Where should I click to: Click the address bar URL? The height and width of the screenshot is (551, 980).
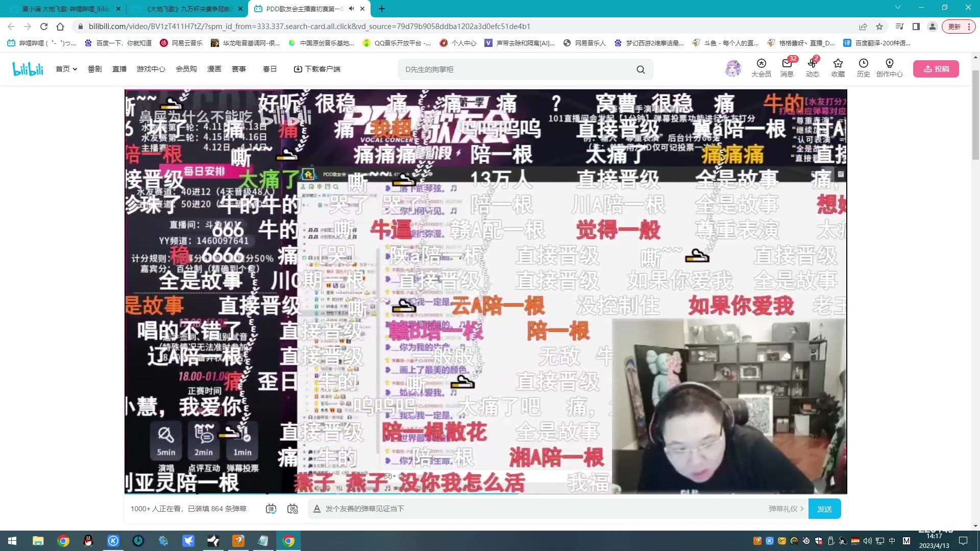[309, 27]
